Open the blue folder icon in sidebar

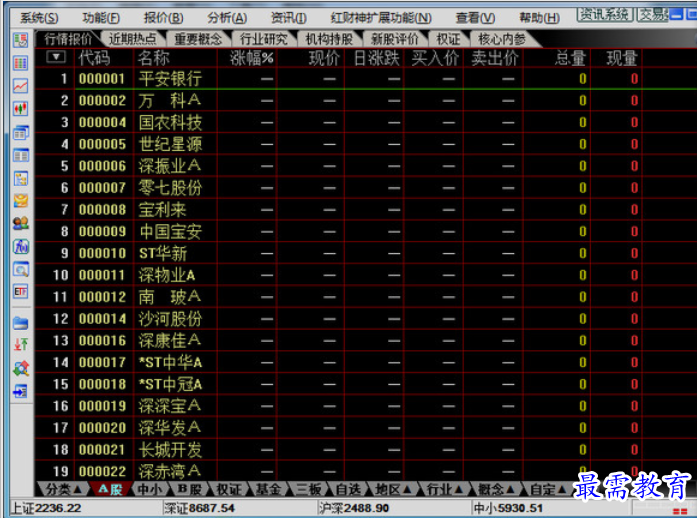pyautogui.click(x=20, y=323)
